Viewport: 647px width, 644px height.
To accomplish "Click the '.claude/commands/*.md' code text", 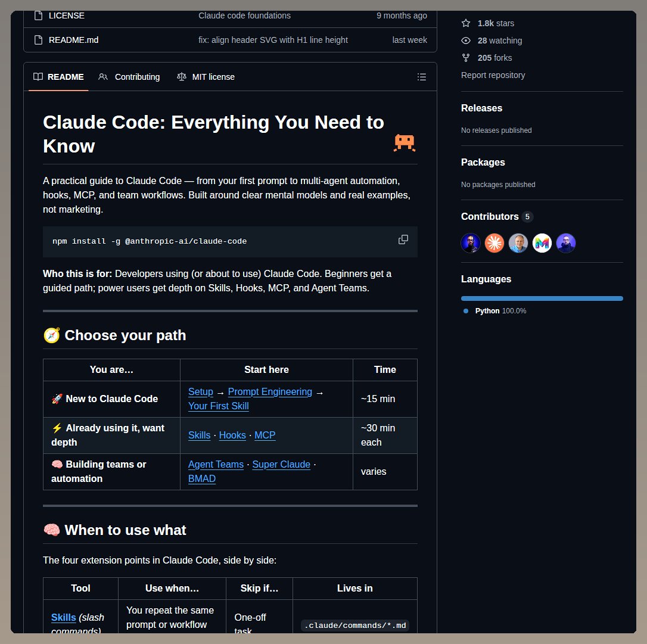I will pyautogui.click(x=355, y=626).
